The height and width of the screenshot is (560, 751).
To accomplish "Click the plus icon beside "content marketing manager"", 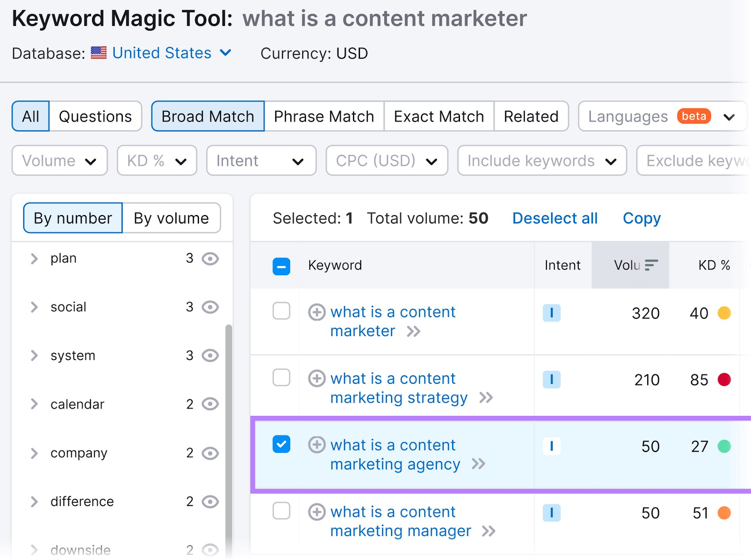I will (317, 512).
